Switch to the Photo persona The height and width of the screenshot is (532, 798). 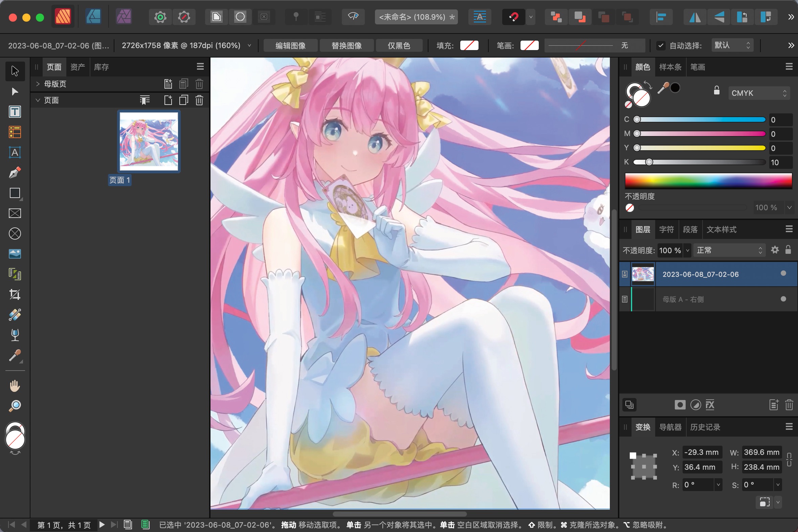(124, 17)
